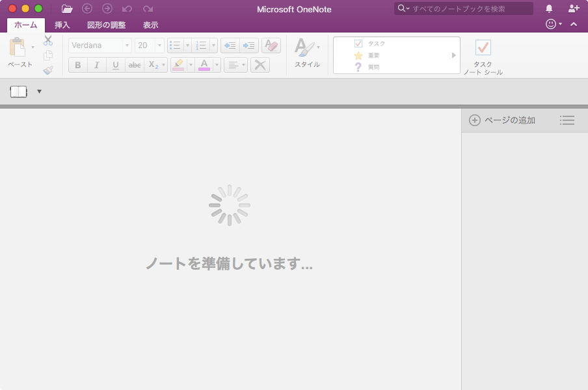
Task: Click the Task note tag button
Action: pos(483,56)
